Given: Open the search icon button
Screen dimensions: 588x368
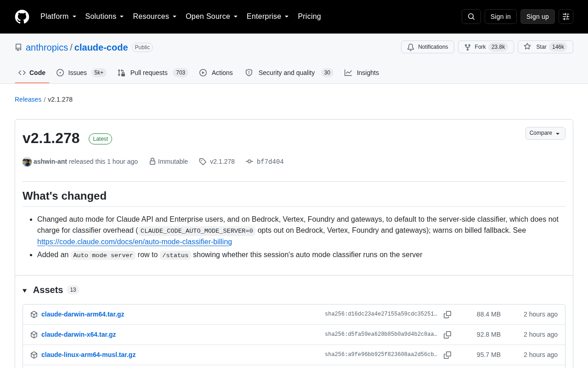Looking at the screenshot, I should (x=471, y=17).
